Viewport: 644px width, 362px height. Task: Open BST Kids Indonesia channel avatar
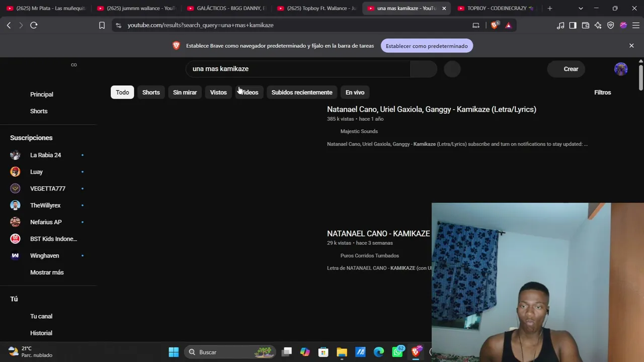coord(15,239)
